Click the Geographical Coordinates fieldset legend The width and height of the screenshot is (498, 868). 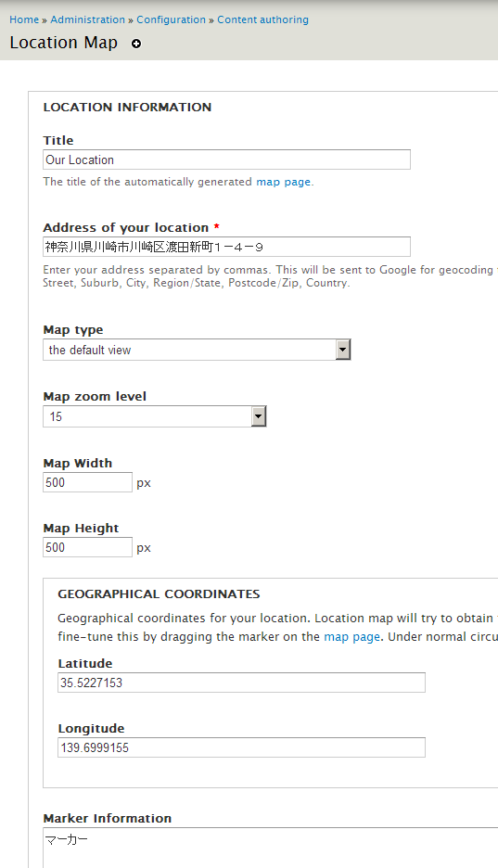pos(159,594)
